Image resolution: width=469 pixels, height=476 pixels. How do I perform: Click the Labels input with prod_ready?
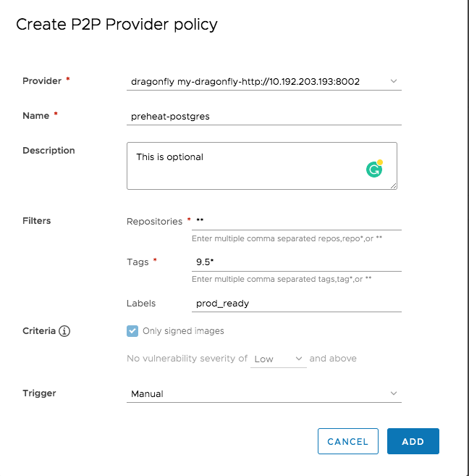[x=297, y=304]
